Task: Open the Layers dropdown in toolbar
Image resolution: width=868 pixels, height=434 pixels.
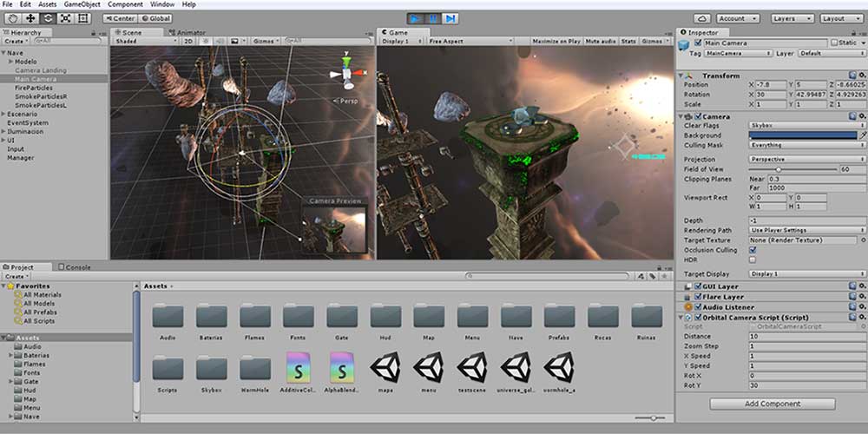Action: click(792, 18)
